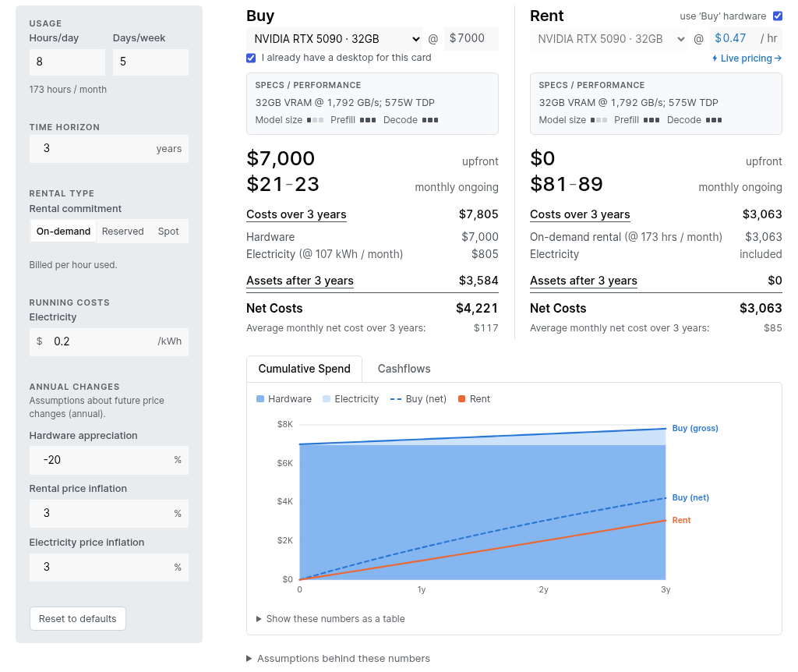Click the Buy monthly ongoing $21-23
The image size is (798, 672).
(x=283, y=184)
